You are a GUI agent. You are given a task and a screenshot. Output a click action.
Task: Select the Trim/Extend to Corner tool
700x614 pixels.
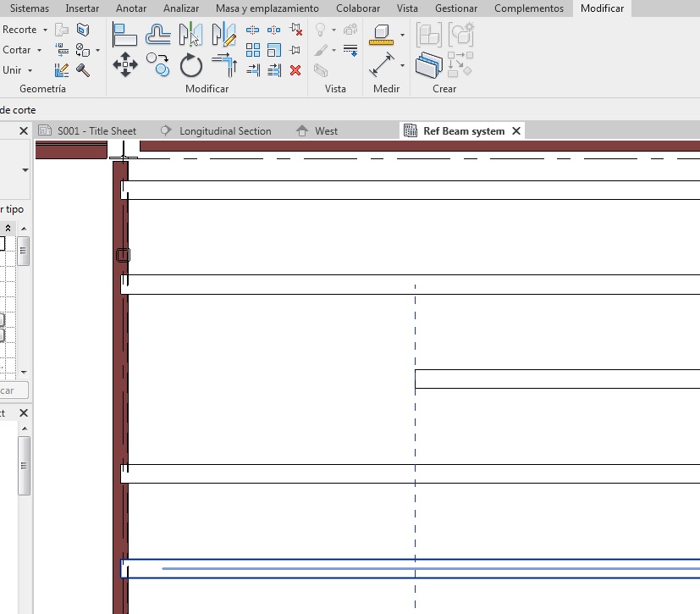point(224,65)
